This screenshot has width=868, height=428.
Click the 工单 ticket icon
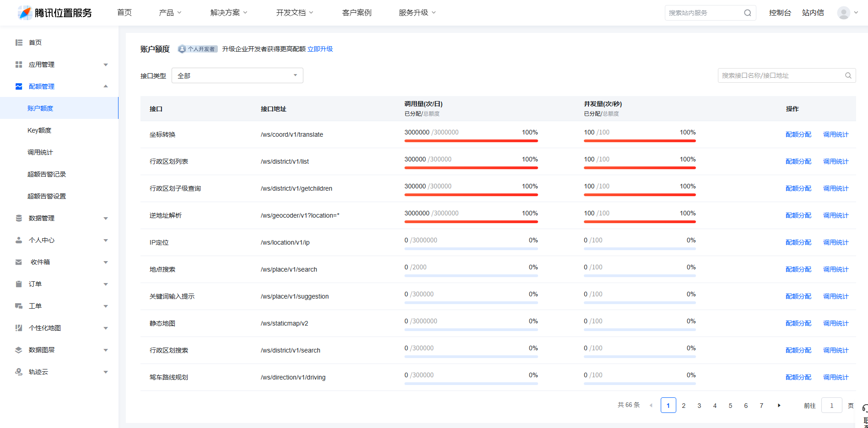pyautogui.click(x=19, y=306)
